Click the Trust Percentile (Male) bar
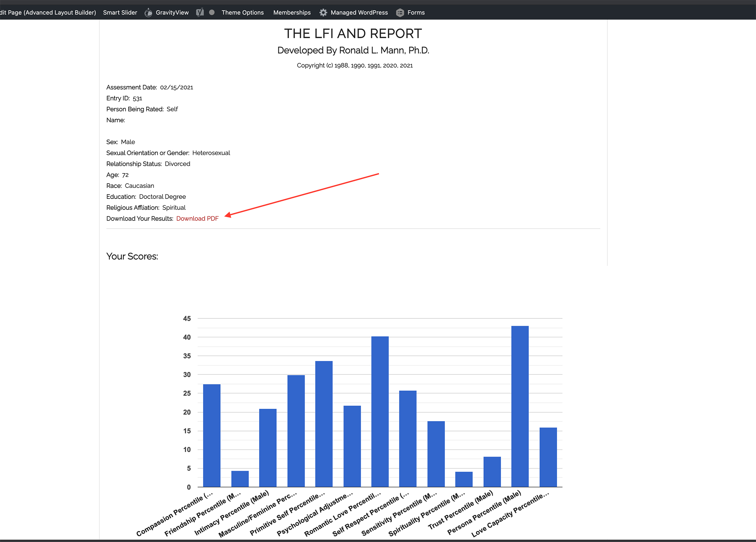 [492, 472]
